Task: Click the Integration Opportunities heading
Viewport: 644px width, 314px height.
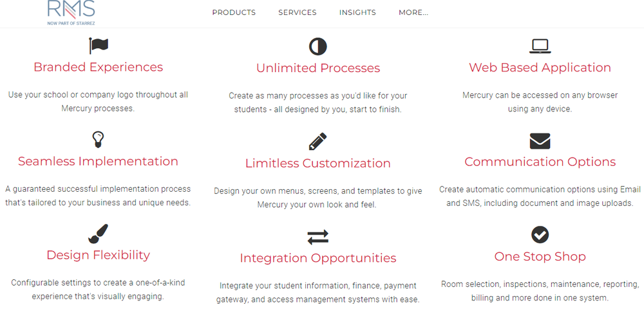Action: [x=318, y=258]
